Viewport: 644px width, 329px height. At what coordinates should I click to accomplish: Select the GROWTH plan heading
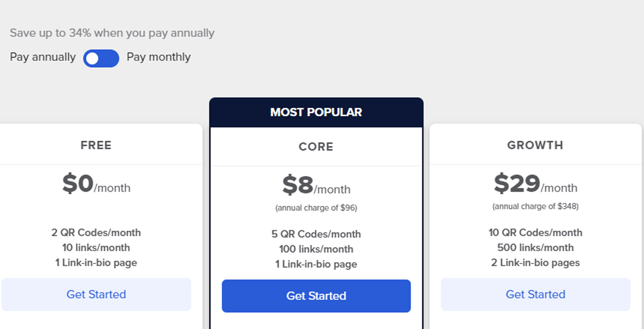click(x=535, y=145)
